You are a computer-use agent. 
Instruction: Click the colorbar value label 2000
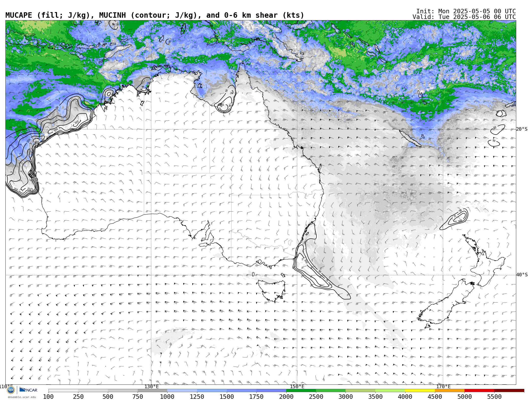coord(286,397)
